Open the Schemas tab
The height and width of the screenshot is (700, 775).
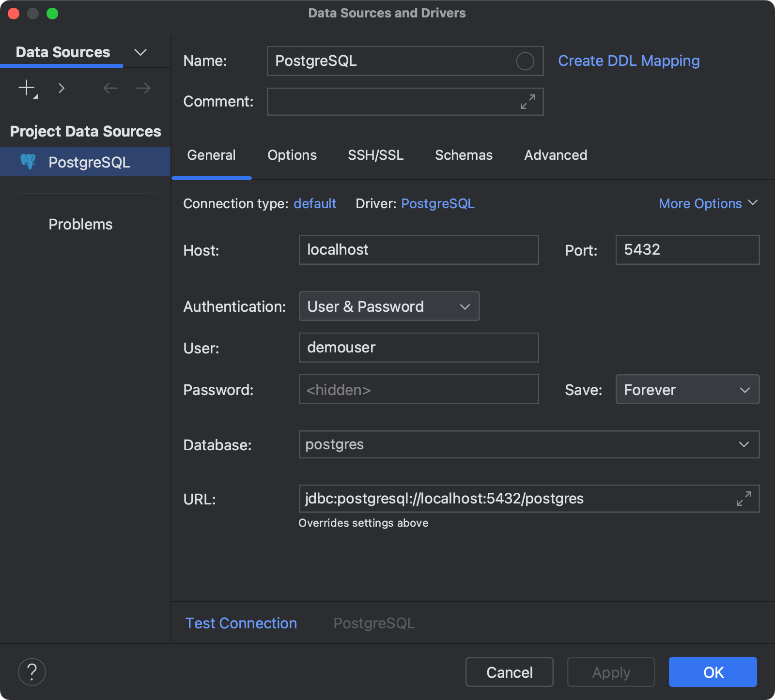(x=464, y=155)
